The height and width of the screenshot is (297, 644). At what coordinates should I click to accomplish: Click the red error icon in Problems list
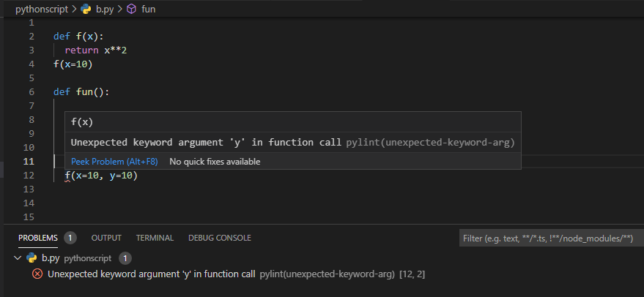pos(37,274)
